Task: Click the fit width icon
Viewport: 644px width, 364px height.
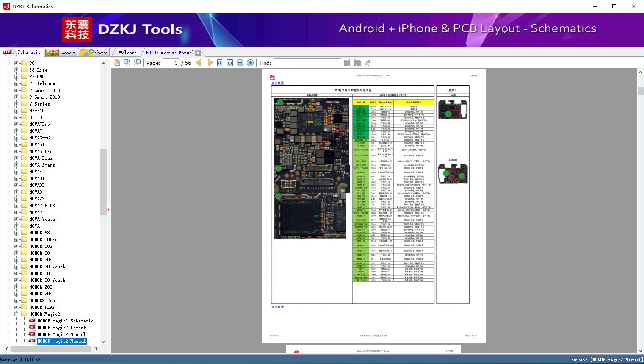Action: (x=220, y=63)
